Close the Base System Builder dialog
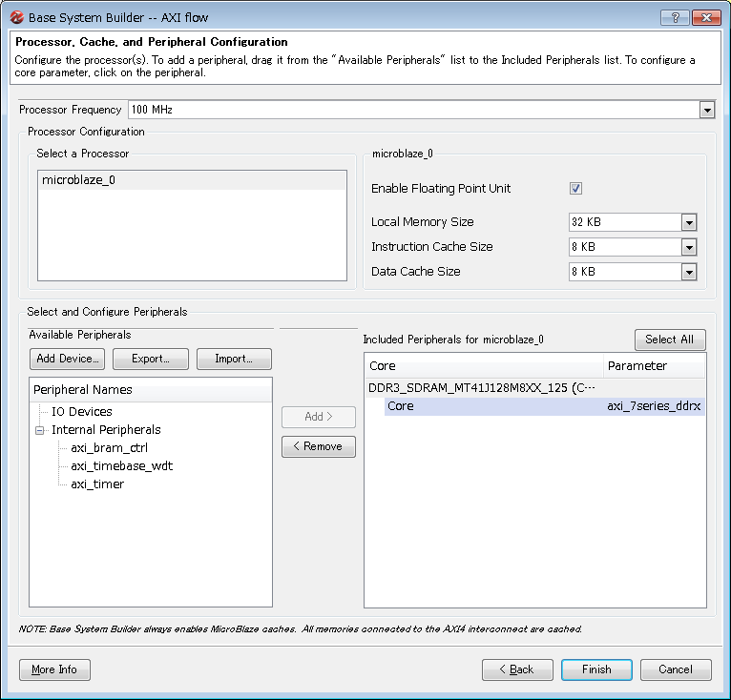 coord(706,17)
